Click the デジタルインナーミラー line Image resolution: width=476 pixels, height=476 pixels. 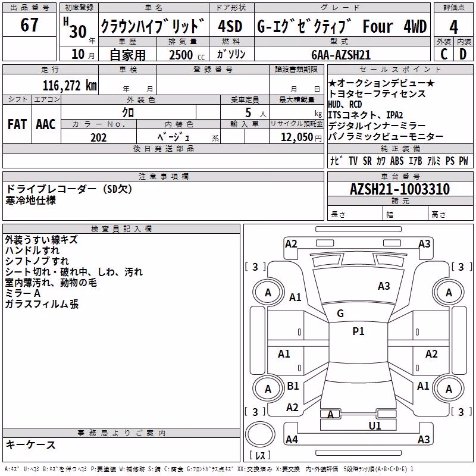tap(377, 126)
